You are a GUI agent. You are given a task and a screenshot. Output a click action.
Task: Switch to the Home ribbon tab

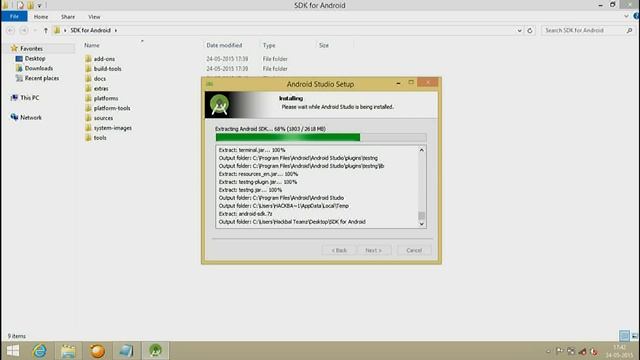[41, 17]
